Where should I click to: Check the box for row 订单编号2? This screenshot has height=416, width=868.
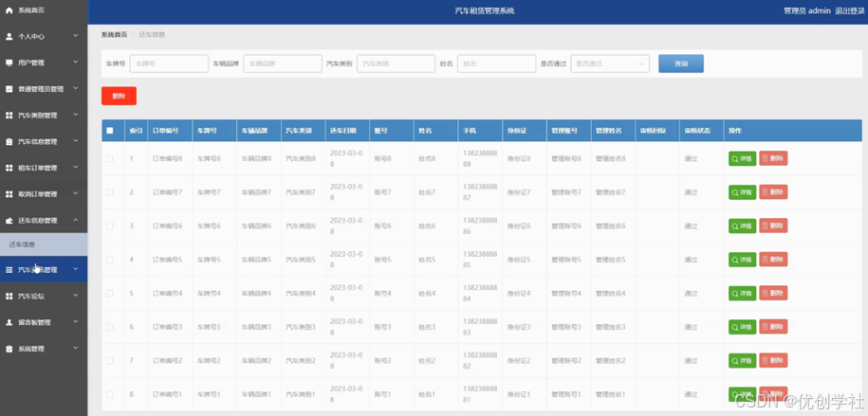pos(110,361)
